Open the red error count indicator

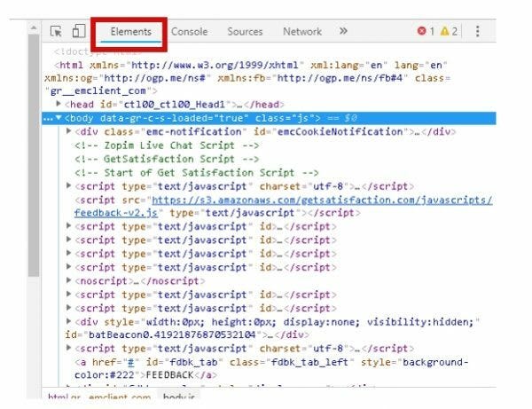coord(426,31)
